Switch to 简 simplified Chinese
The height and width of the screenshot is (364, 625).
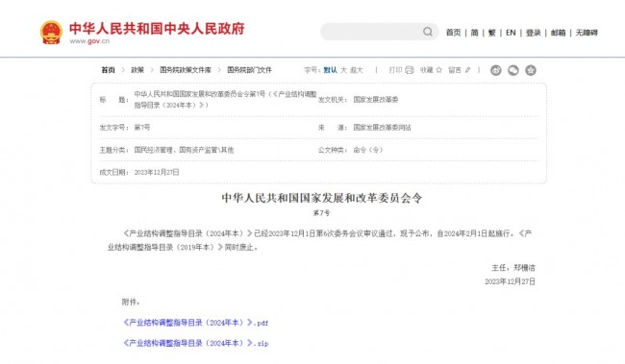(474, 33)
